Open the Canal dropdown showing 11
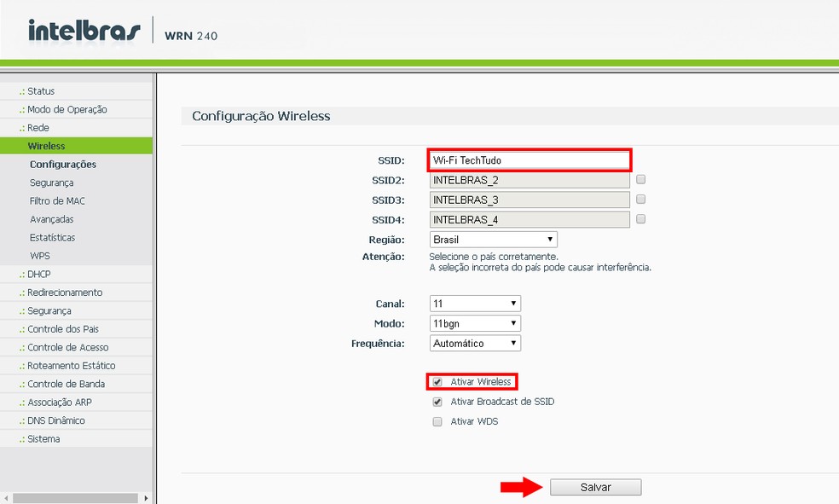Screen dimensions: 839x504 tap(475, 304)
